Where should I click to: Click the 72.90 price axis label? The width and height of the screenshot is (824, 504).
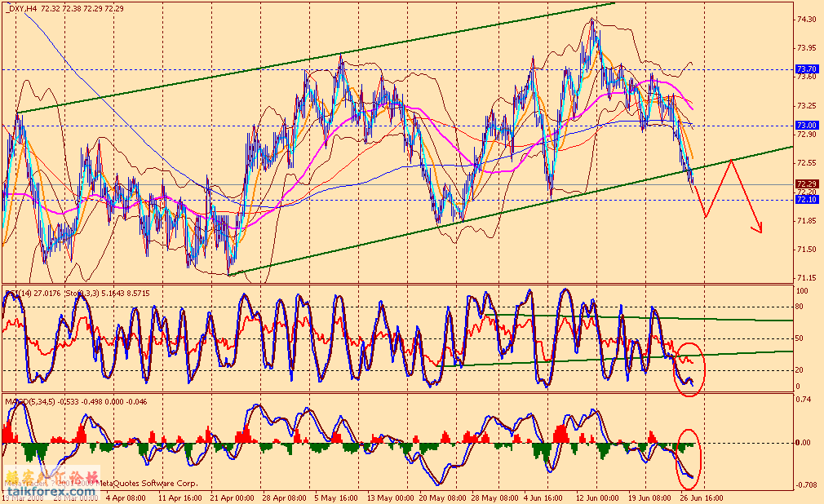tap(806, 135)
